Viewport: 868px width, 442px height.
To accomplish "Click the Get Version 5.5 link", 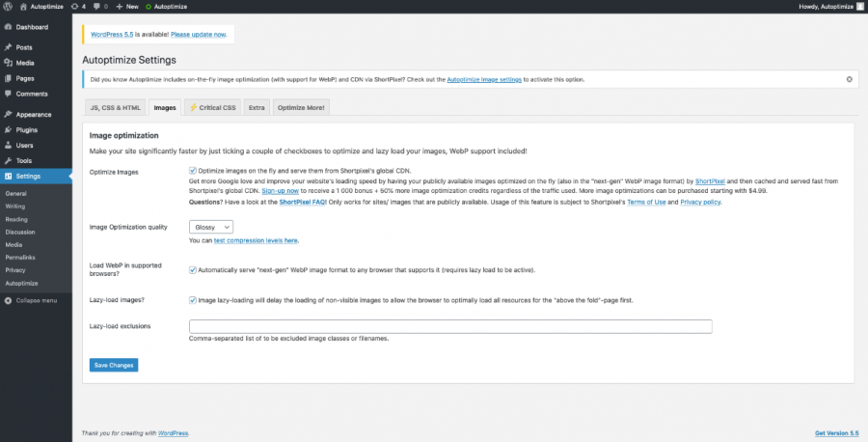I will point(836,433).
